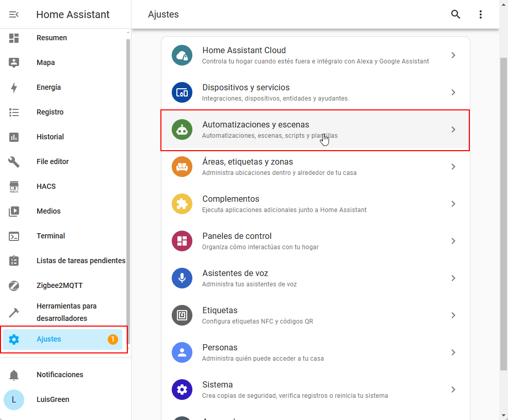Expand the Paneles de control chevron

(x=453, y=241)
